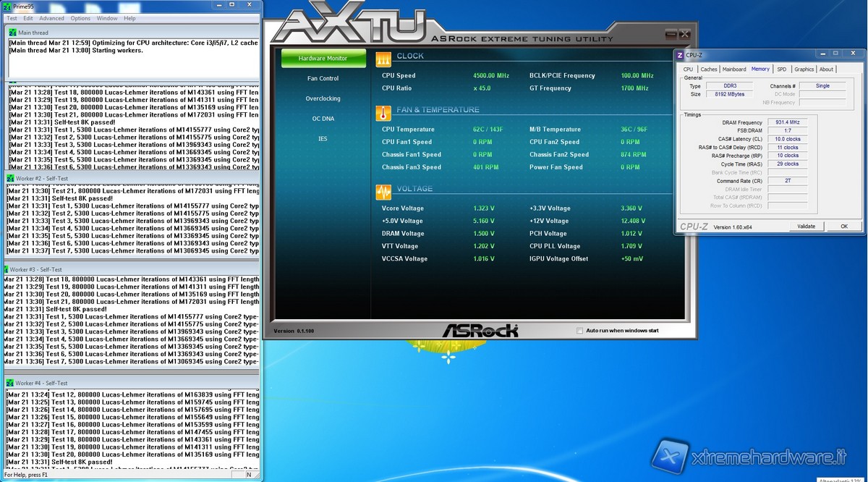This screenshot has width=868, height=482.
Task: Open the Advanced menu in Prime95
Action: point(51,18)
